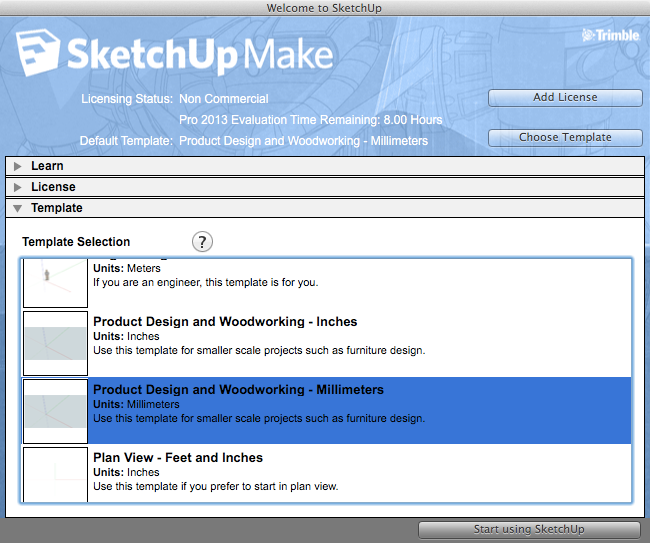Click the engineer template description text
The width and height of the screenshot is (650, 543).
tap(205, 282)
